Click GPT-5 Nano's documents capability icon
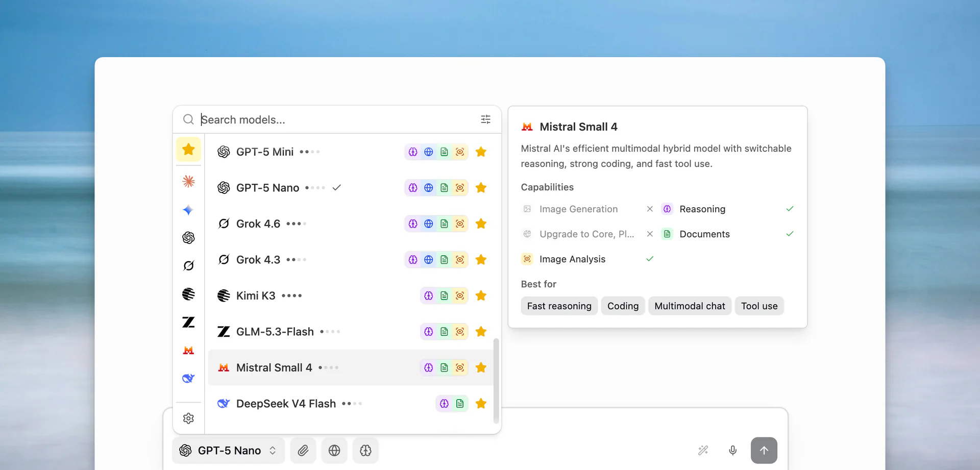The image size is (980, 470). [x=444, y=188]
